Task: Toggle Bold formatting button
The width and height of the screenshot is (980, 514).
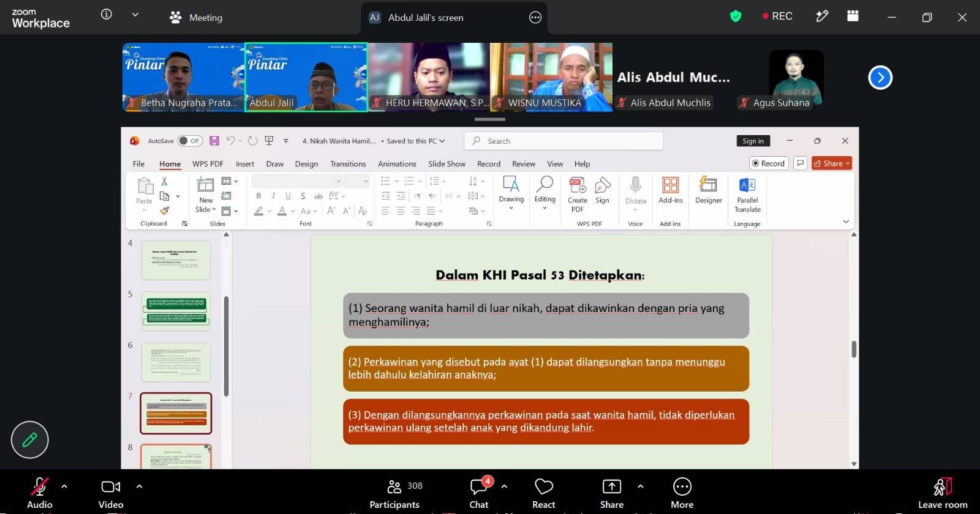Action: [x=258, y=196]
